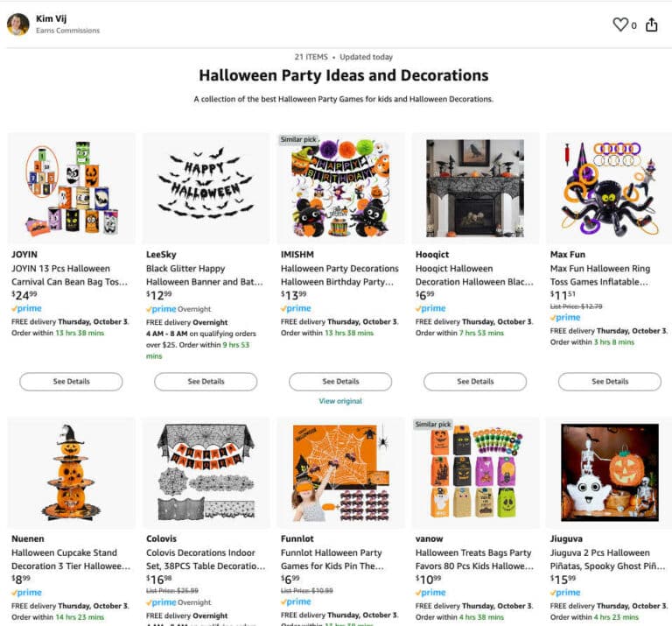Open the JOYIN can toss game image

(x=72, y=188)
